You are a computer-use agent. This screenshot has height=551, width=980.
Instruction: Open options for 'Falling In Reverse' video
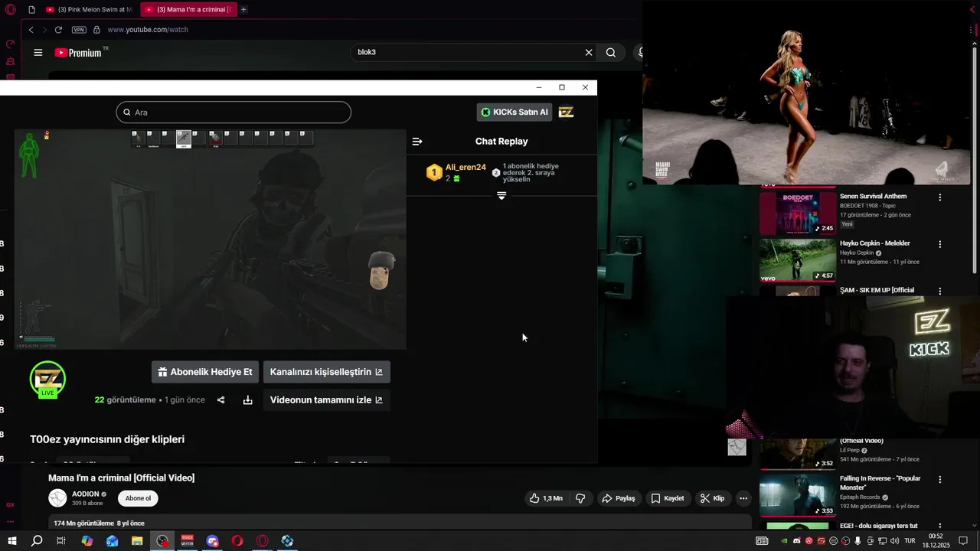[940, 479]
